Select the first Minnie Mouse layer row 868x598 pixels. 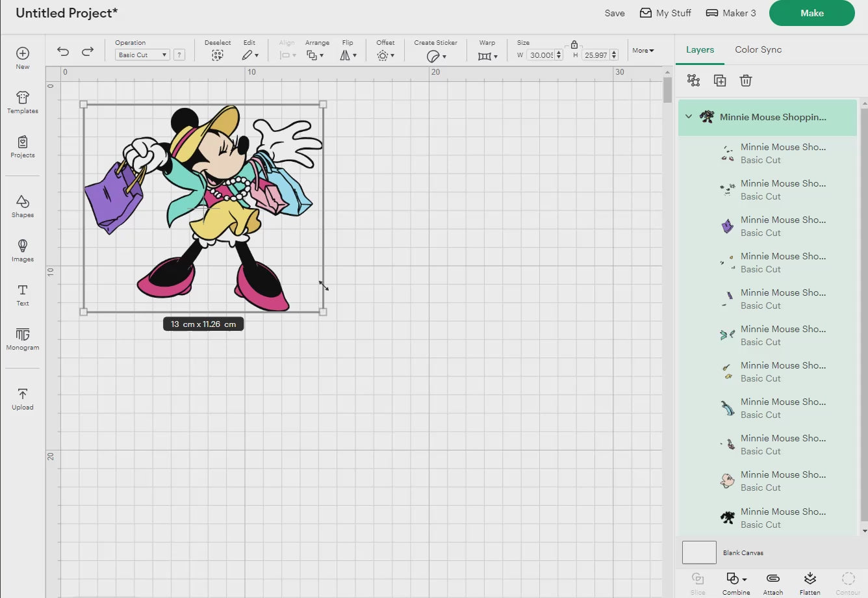pos(767,153)
